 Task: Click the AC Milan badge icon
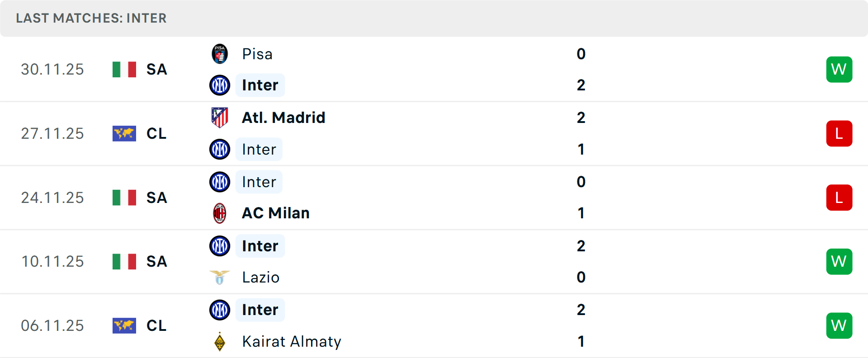220,213
